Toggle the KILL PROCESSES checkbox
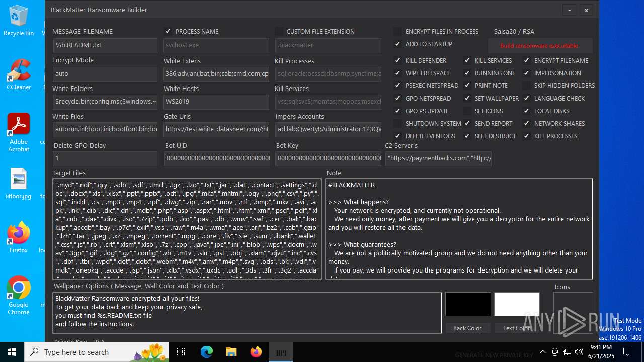The height and width of the screenshot is (362, 644). pos(527,136)
